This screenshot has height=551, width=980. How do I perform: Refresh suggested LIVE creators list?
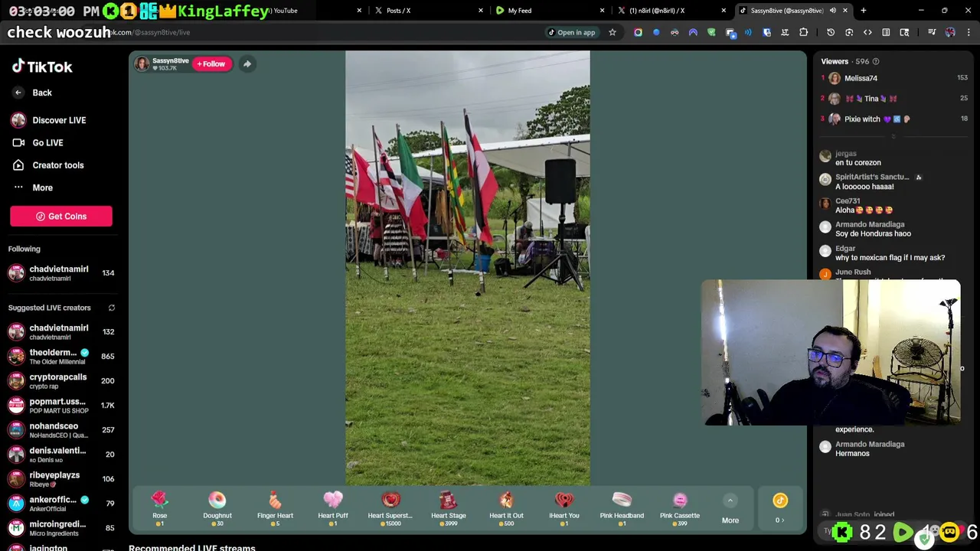pyautogui.click(x=112, y=308)
